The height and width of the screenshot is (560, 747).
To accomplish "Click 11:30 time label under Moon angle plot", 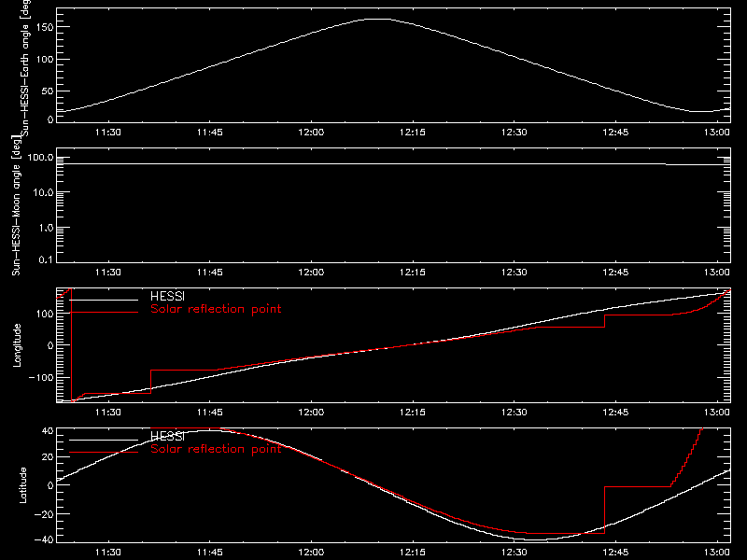I will click(x=108, y=273).
